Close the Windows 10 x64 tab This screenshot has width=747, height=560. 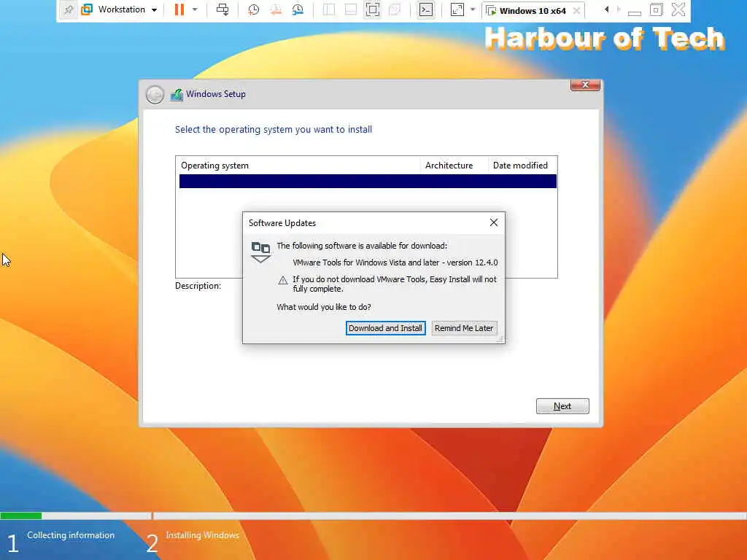[576, 10]
